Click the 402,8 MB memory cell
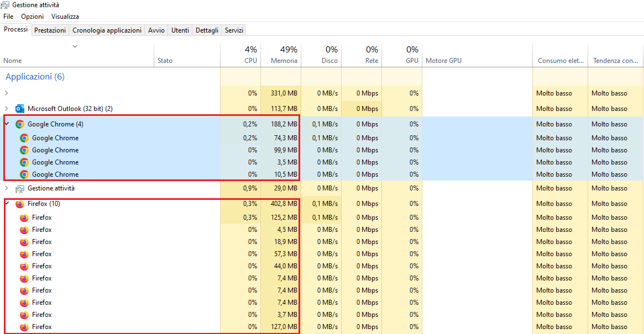The width and height of the screenshot is (644, 334). pos(281,204)
